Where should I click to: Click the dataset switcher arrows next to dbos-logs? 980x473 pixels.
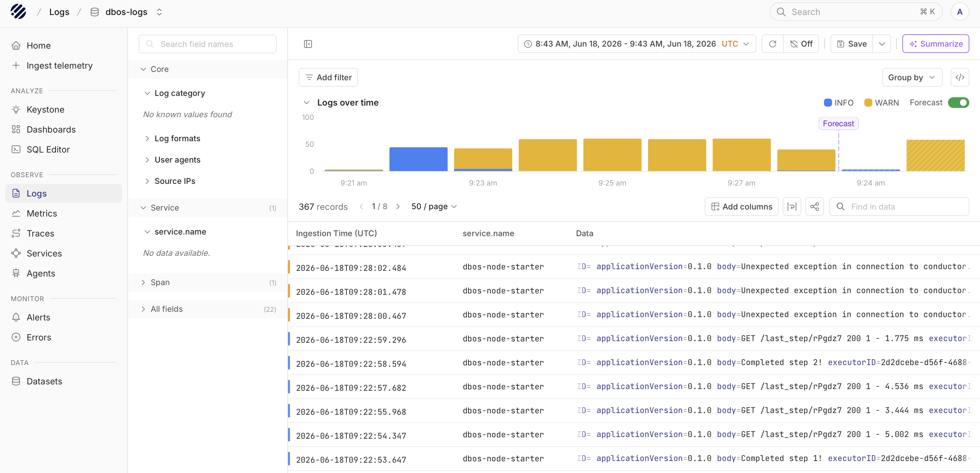point(159,12)
